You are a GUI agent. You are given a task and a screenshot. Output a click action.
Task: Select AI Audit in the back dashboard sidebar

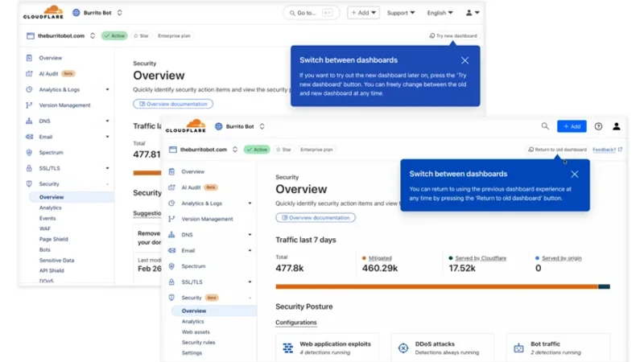pos(48,73)
